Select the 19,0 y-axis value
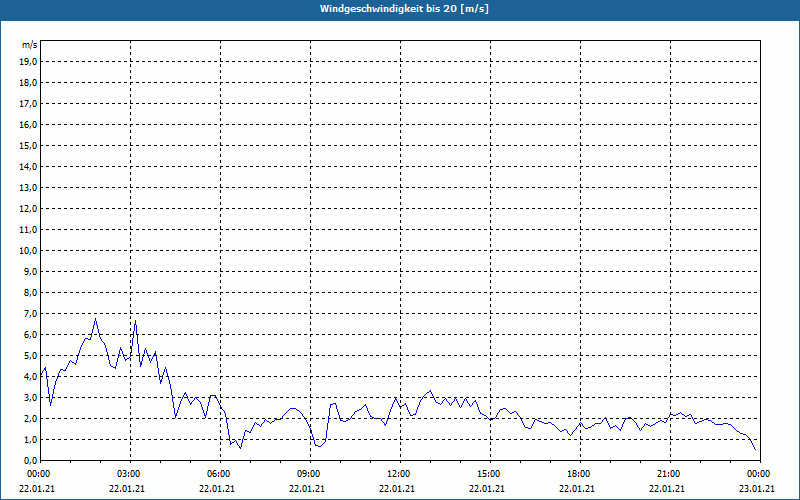This screenshot has width=800, height=500. tap(29, 62)
